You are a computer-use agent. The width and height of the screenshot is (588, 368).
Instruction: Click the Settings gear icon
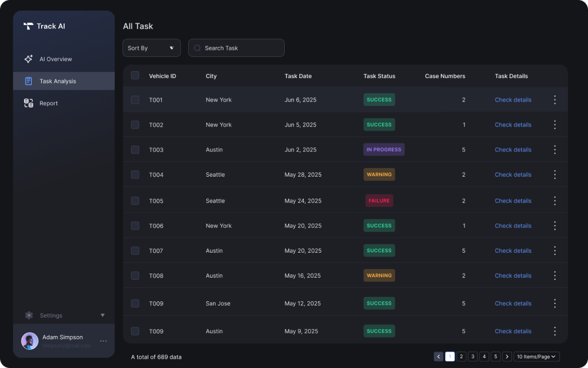click(29, 315)
